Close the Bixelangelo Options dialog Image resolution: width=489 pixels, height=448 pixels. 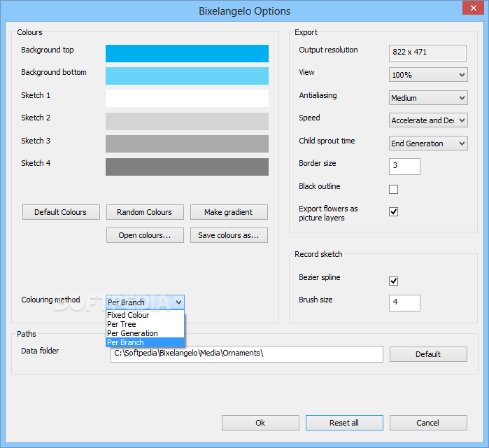click(x=473, y=8)
